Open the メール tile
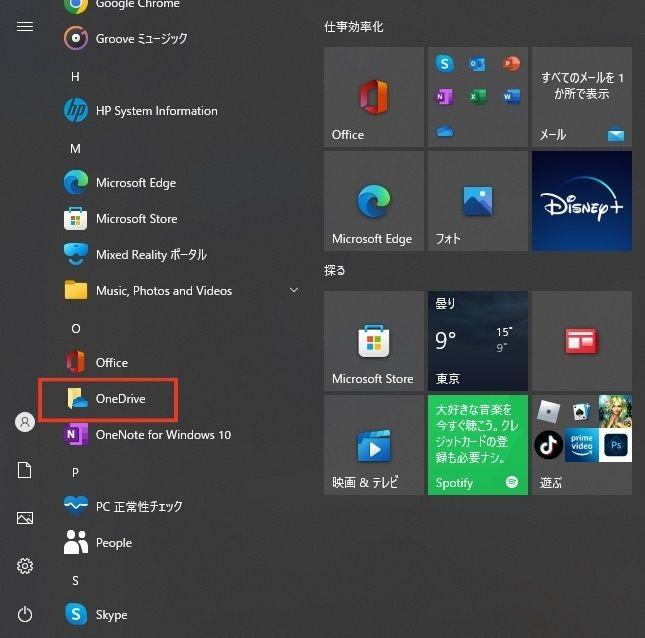Image resolution: width=645 pixels, height=638 pixels. click(582, 97)
